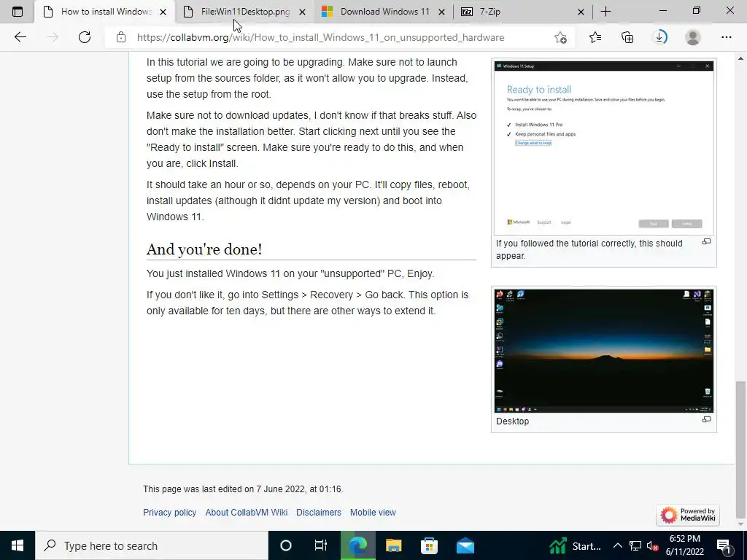The width and height of the screenshot is (747, 560).
Task: Open the stocks news widget on taskbar
Action: click(575, 545)
